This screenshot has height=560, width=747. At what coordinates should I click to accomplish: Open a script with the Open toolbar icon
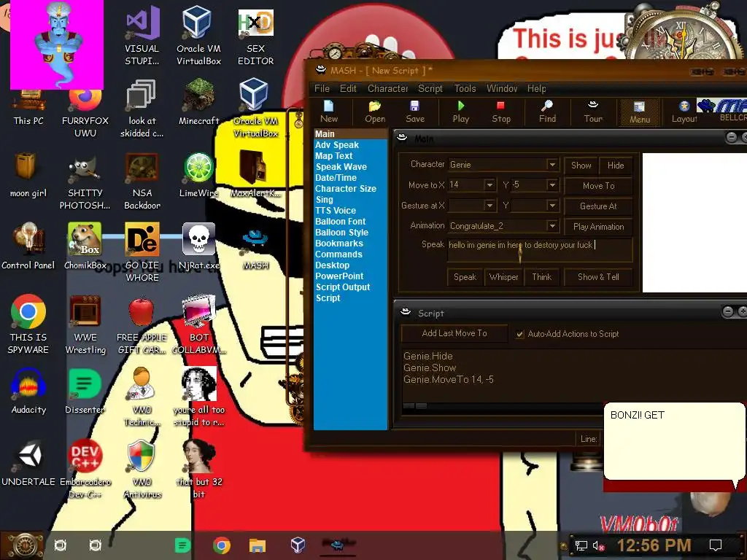(x=375, y=112)
